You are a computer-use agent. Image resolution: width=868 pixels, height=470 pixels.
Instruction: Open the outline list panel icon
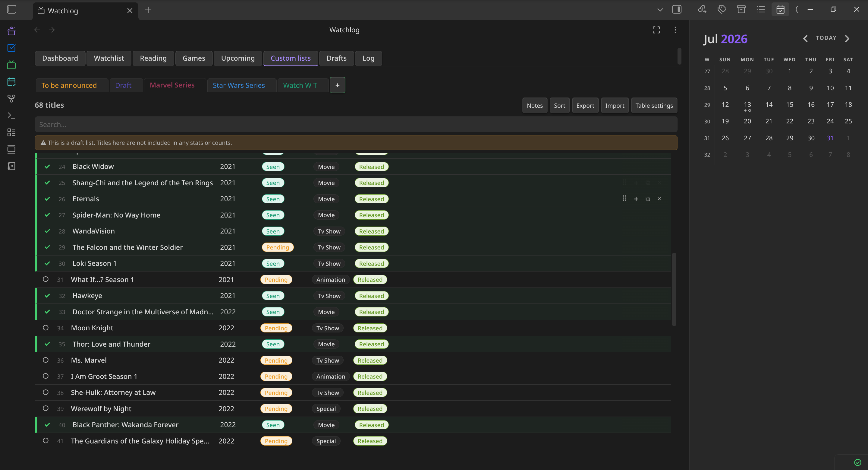pyautogui.click(x=761, y=9)
